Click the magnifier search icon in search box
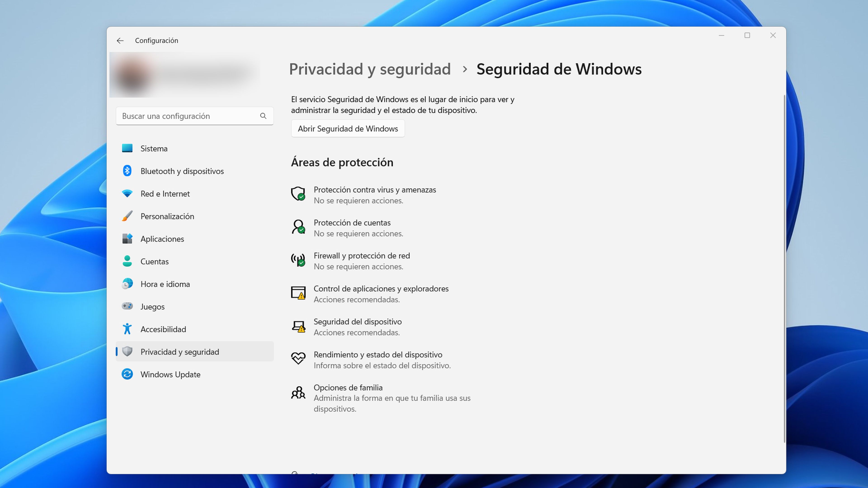 click(263, 116)
